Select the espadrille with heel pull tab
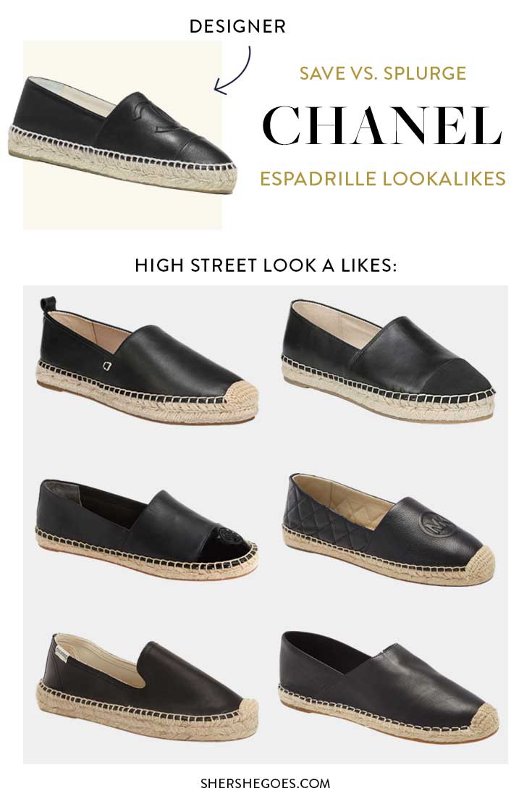The height and width of the screenshot is (799, 532). point(148,360)
